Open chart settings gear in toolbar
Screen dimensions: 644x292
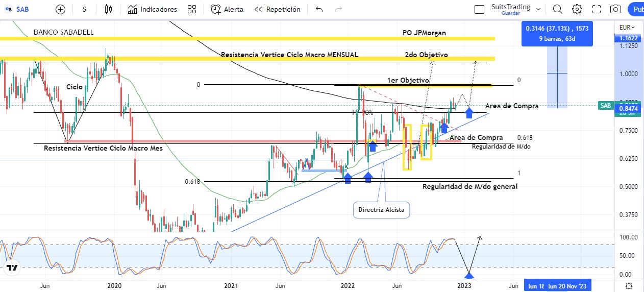pyautogui.click(x=577, y=9)
